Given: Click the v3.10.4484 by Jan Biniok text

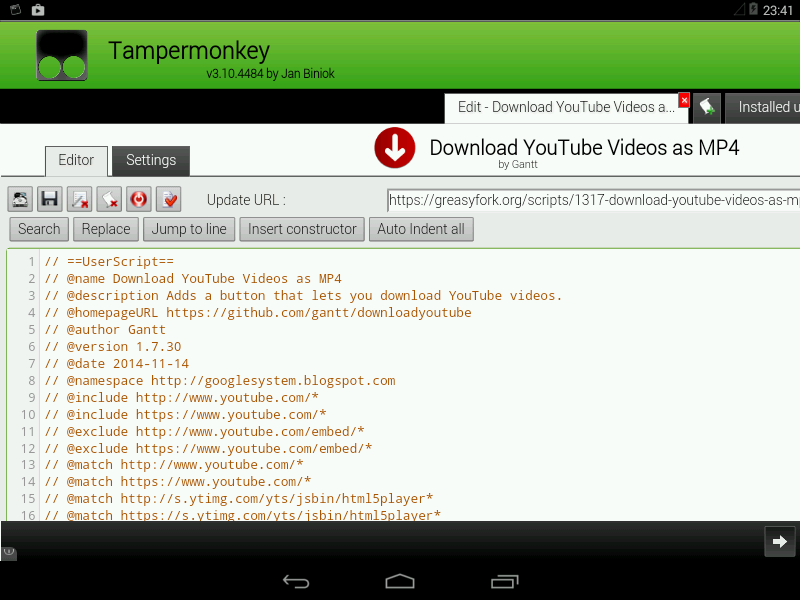Looking at the screenshot, I should click(x=270, y=73).
